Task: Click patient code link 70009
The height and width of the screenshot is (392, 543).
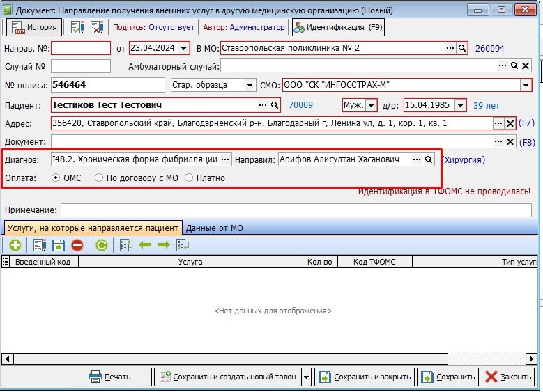Action: pyautogui.click(x=300, y=105)
